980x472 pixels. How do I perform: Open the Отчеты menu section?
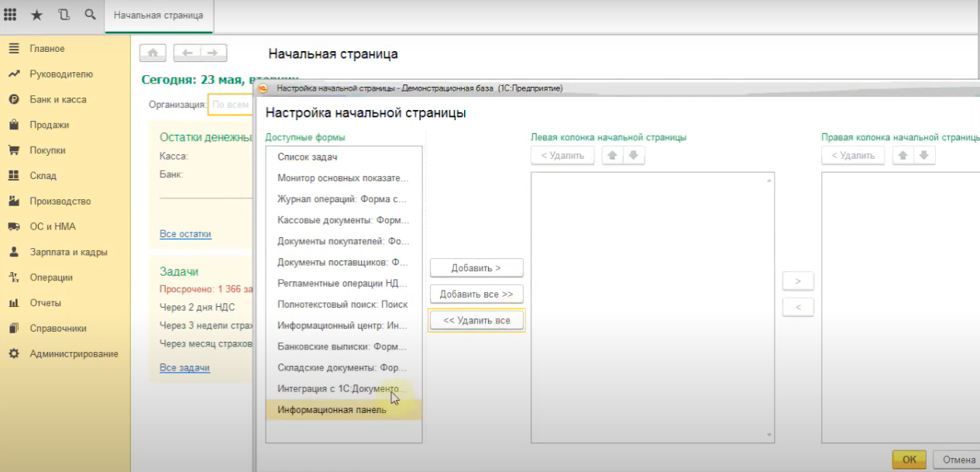point(45,303)
